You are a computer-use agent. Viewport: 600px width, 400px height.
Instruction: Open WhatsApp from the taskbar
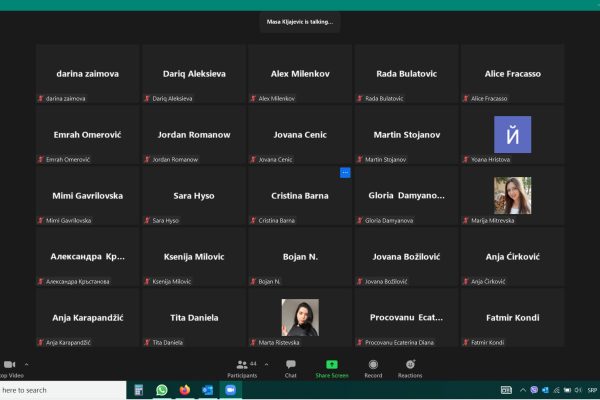[161, 390]
